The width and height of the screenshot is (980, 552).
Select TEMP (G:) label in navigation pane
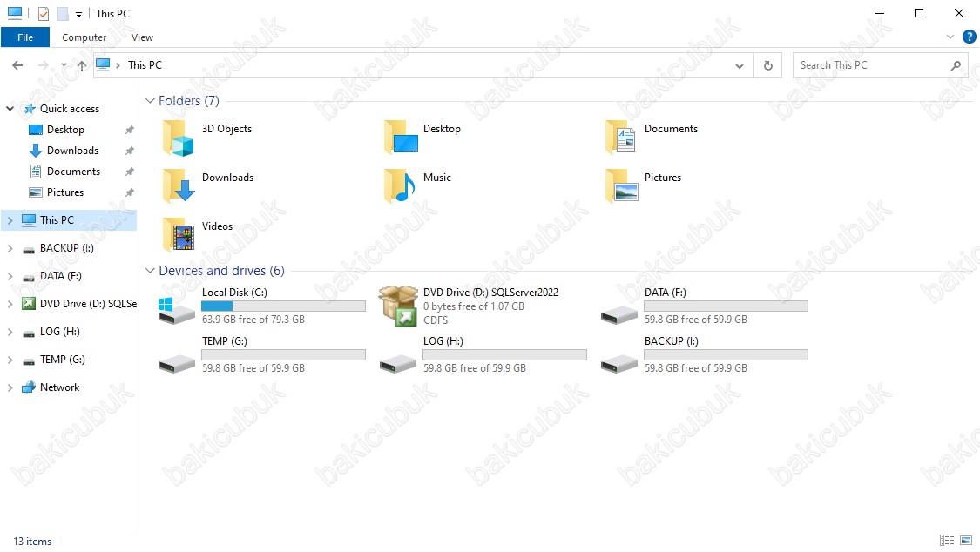63,360
